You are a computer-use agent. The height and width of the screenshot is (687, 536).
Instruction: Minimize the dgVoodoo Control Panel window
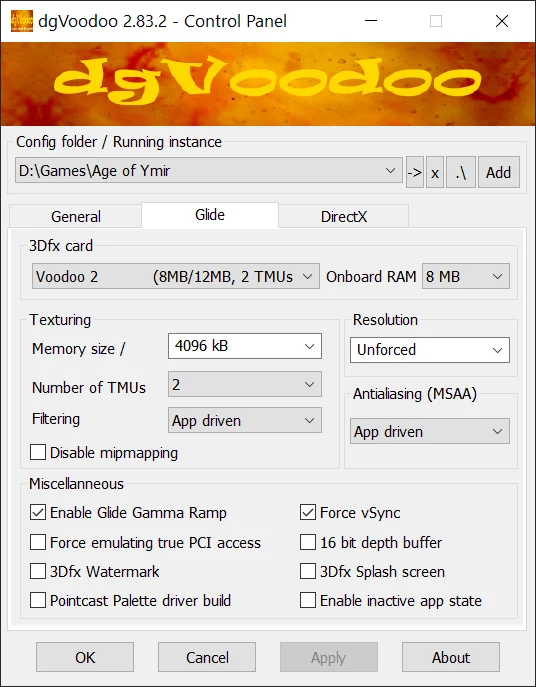coord(371,21)
